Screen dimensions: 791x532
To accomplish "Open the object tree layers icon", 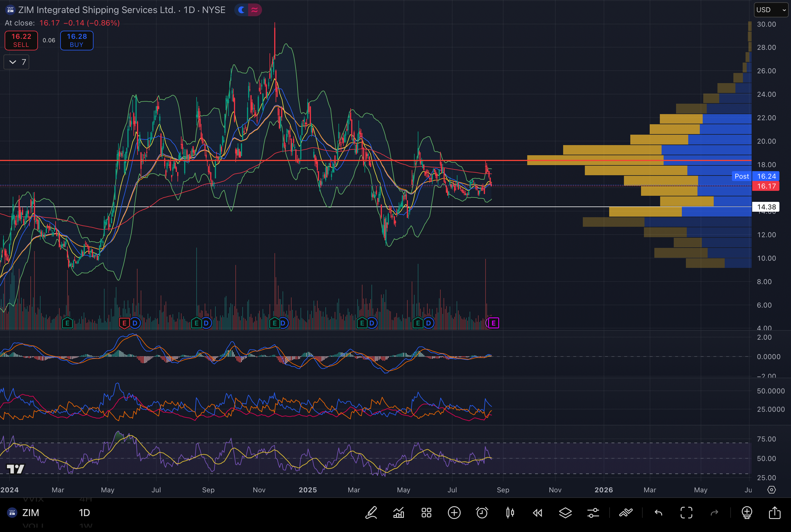I will point(565,513).
